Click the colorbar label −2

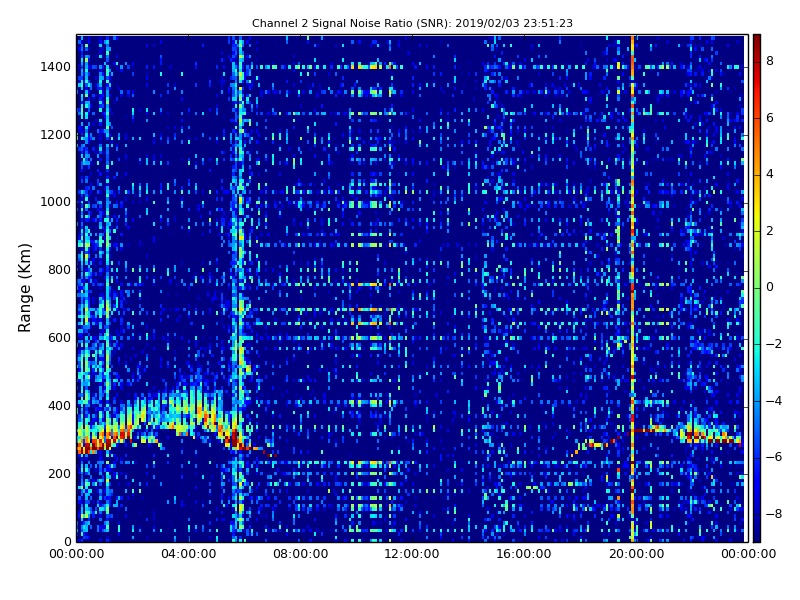tap(774, 344)
